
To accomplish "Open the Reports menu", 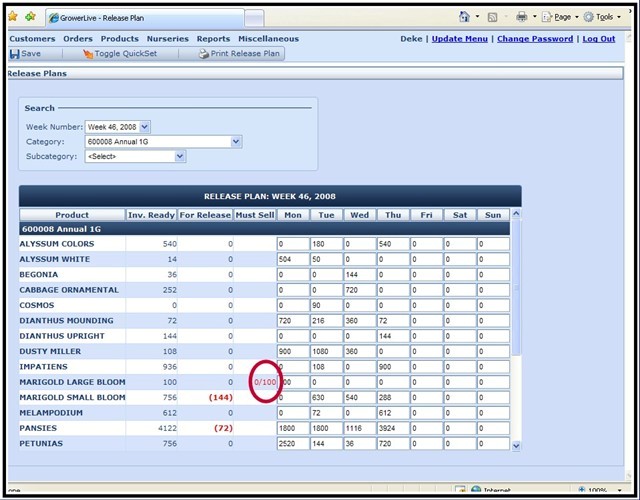I will [213, 39].
